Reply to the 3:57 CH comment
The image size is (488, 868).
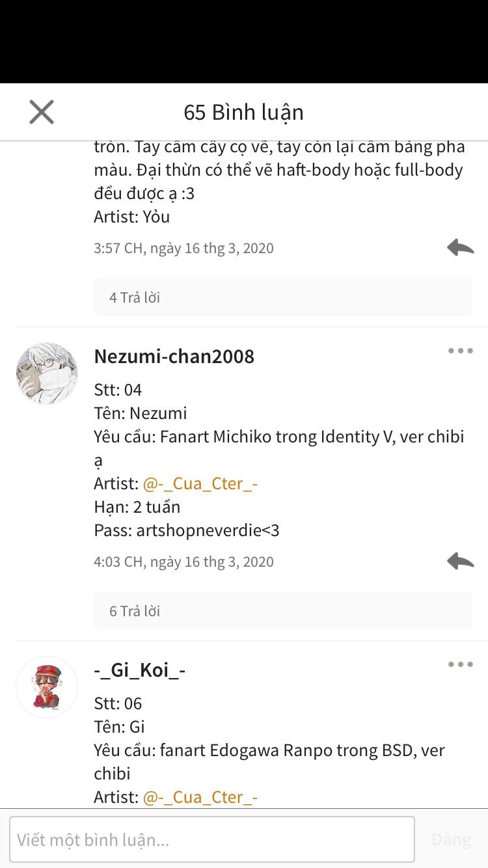[x=460, y=247]
